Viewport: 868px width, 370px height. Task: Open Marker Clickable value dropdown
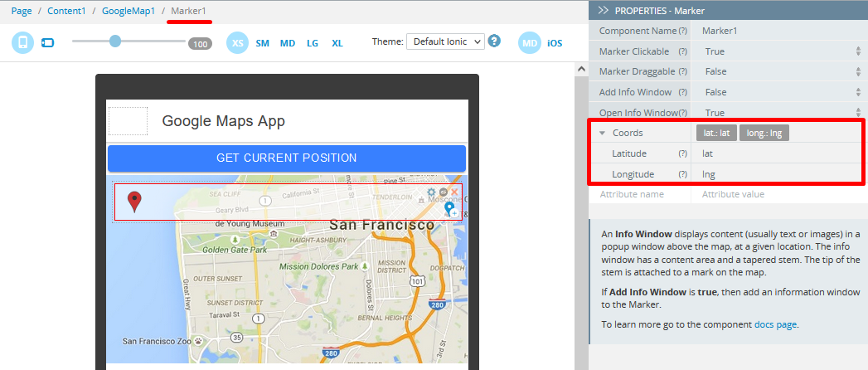pos(780,51)
